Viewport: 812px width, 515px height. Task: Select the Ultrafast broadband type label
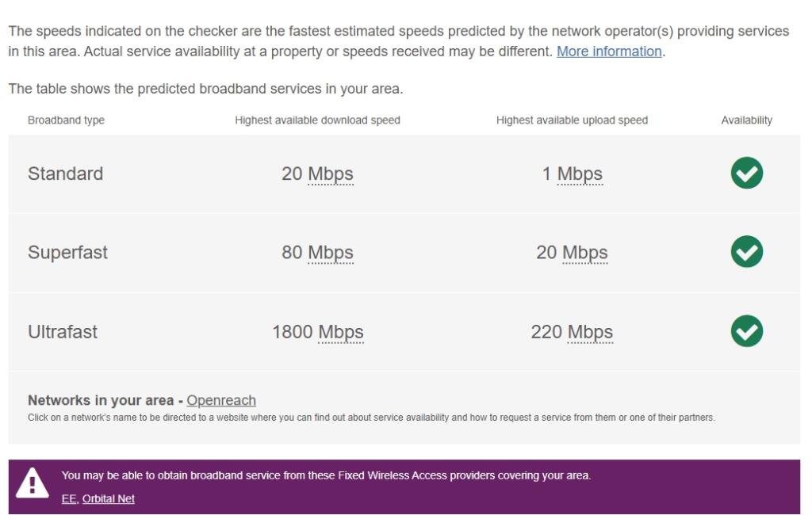63,332
